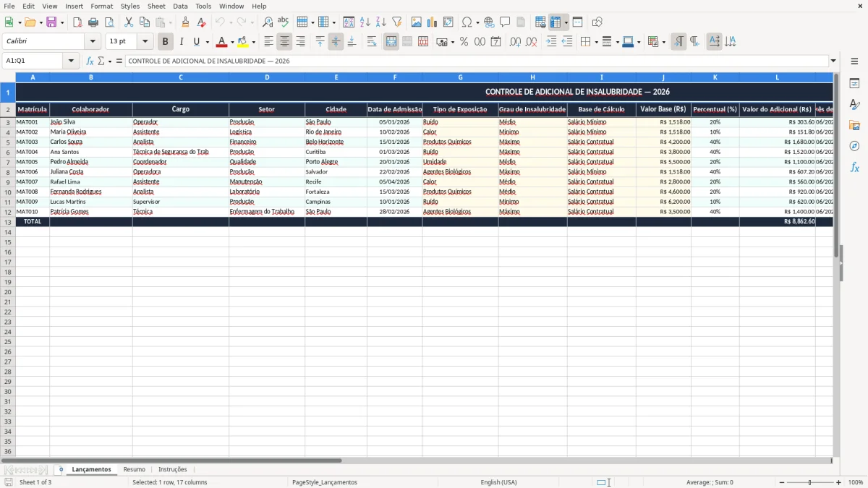Toggle print preview

pos(109,22)
